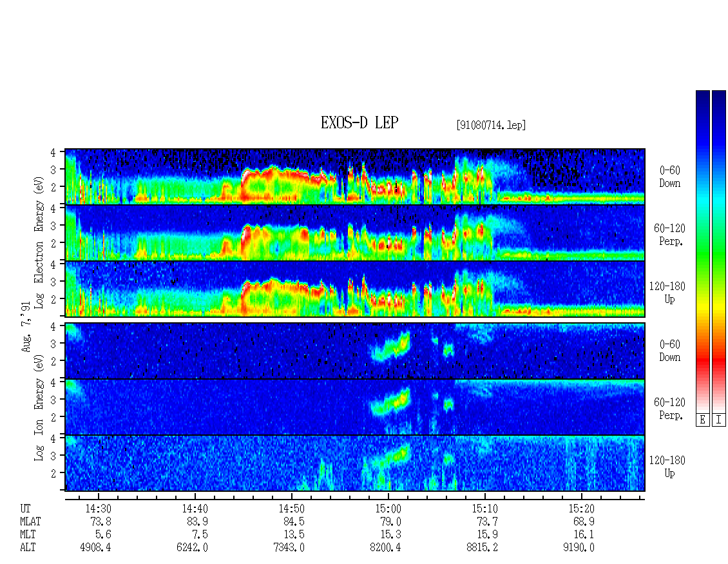Click the UT time label '15:00'
Viewport: 728px width, 564px height.
tap(388, 509)
